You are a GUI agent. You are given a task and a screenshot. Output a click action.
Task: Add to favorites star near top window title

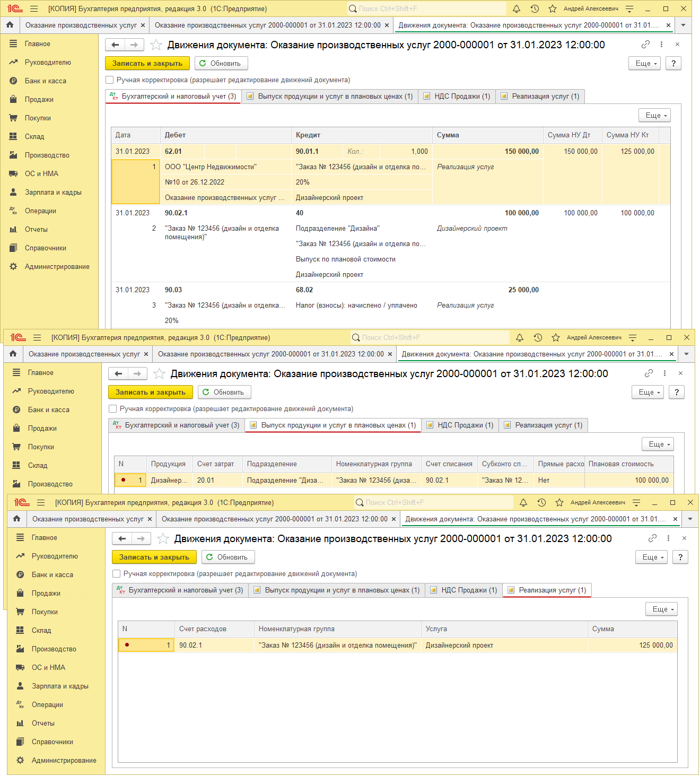coord(156,45)
